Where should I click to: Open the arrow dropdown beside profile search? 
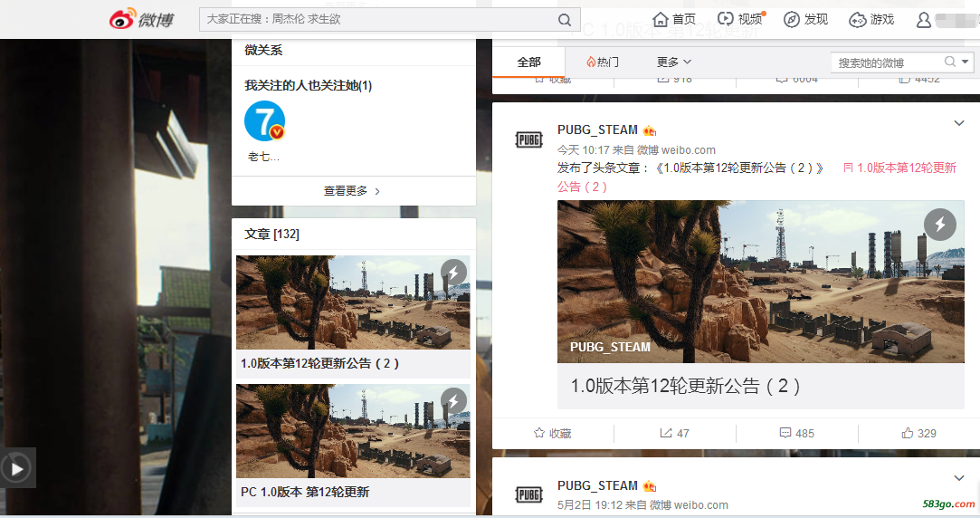coord(965,62)
